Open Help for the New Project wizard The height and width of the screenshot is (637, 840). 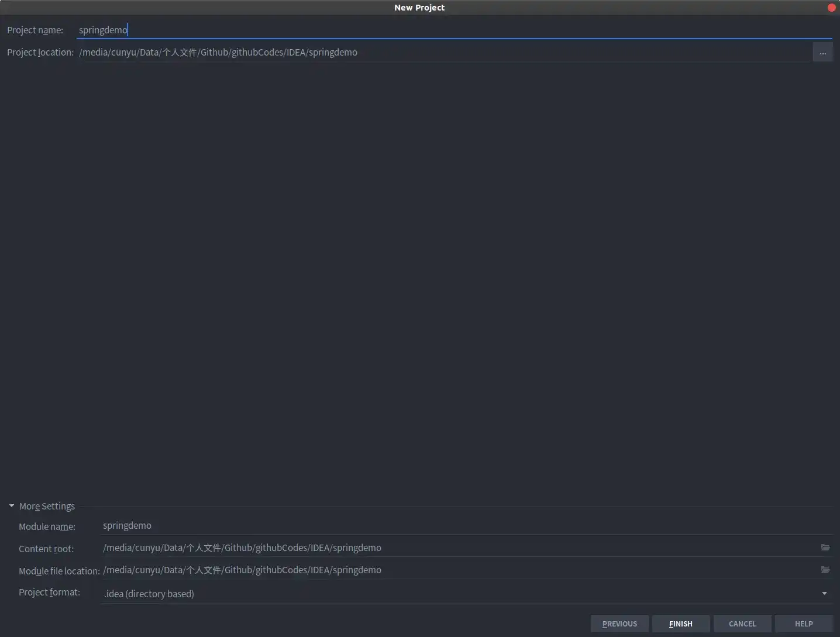(804, 624)
